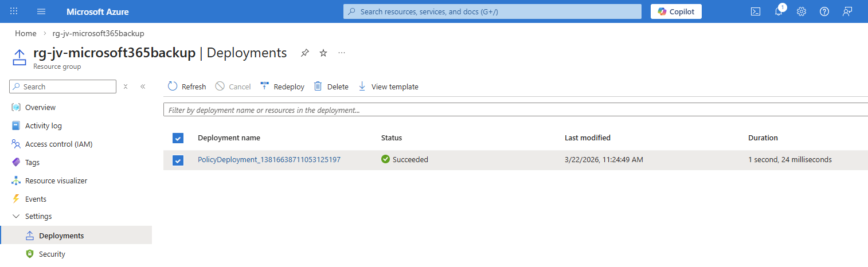The height and width of the screenshot is (267, 868).
Task: Launch Copilot from the top bar
Action: [676, 11]
